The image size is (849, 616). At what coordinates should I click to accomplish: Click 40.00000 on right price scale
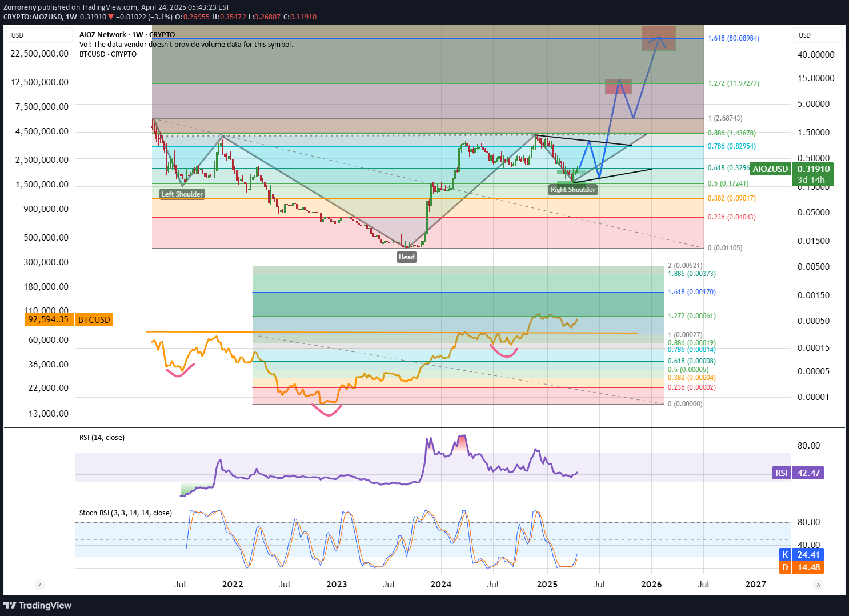[816, 55]
